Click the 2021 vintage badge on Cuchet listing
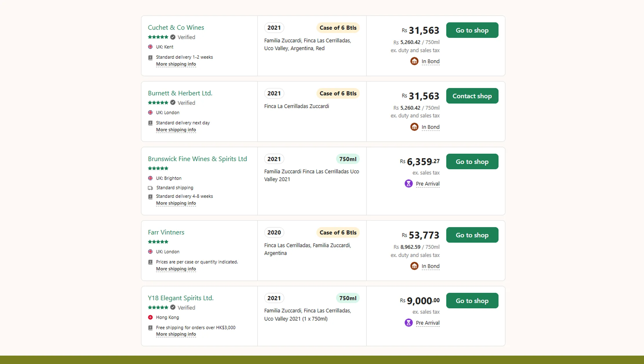Viewport: 644px width, 364px height. point(274,28)
